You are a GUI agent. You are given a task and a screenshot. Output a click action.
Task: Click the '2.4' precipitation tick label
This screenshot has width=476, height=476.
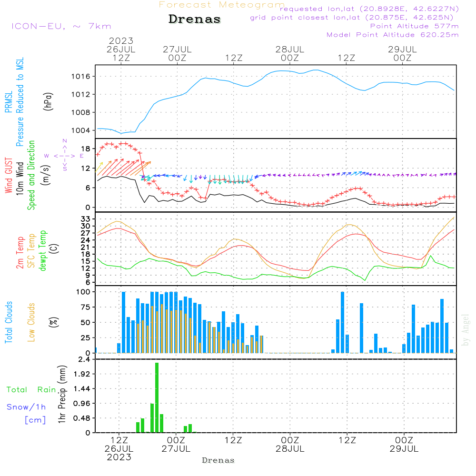point(84,359)
